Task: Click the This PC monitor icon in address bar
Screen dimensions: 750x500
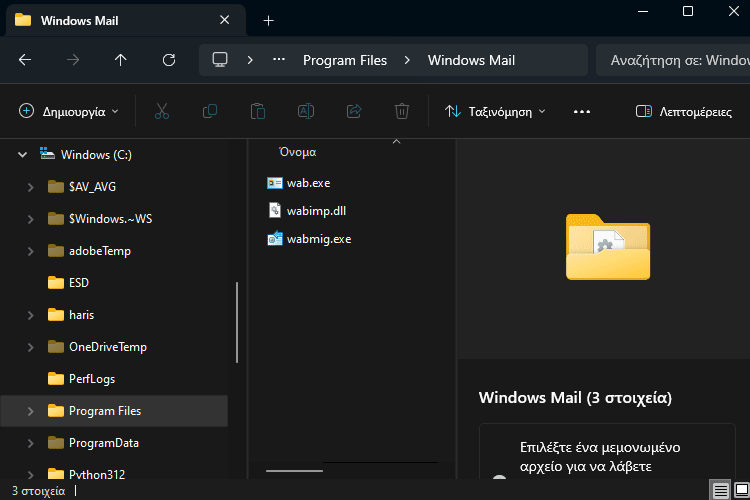Action: point(220,60)
